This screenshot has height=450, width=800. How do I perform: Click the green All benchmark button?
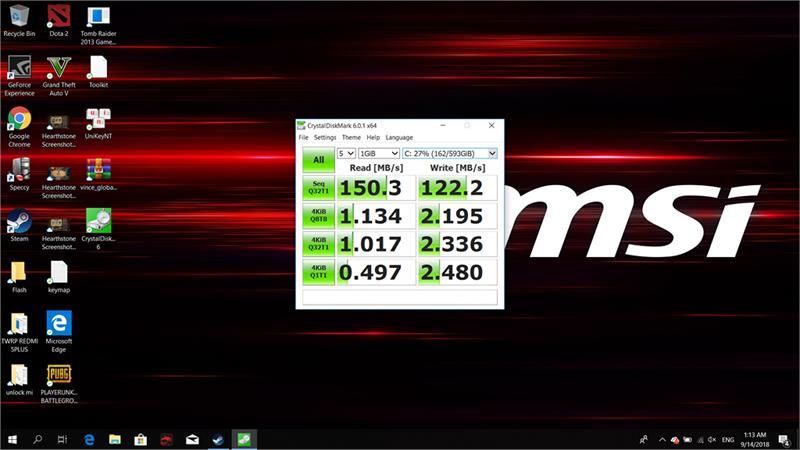(318, 160)
